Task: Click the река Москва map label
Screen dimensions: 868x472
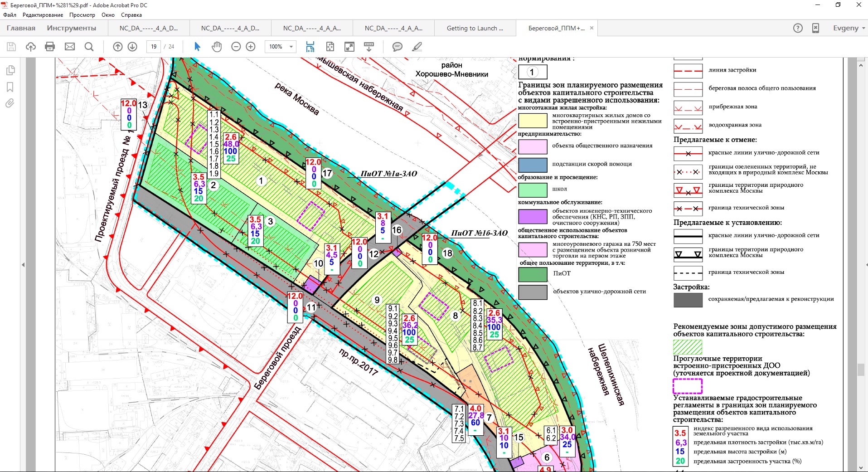Action: tap(297, 99)
